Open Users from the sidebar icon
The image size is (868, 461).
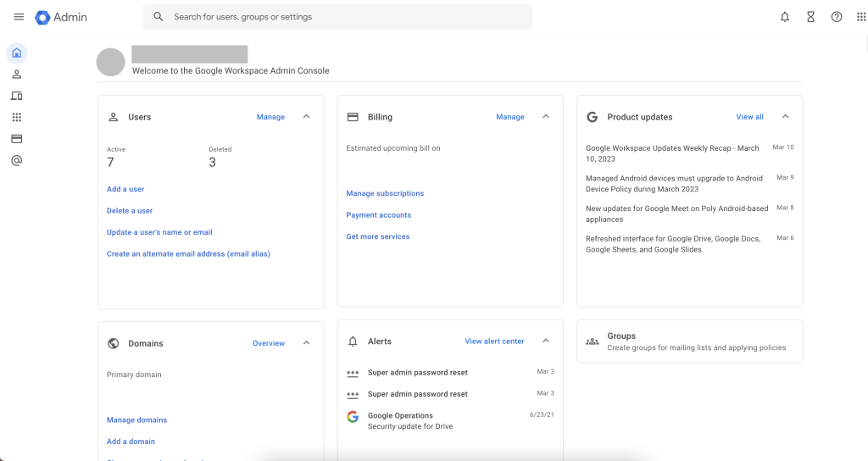click(x=16, y=75)
